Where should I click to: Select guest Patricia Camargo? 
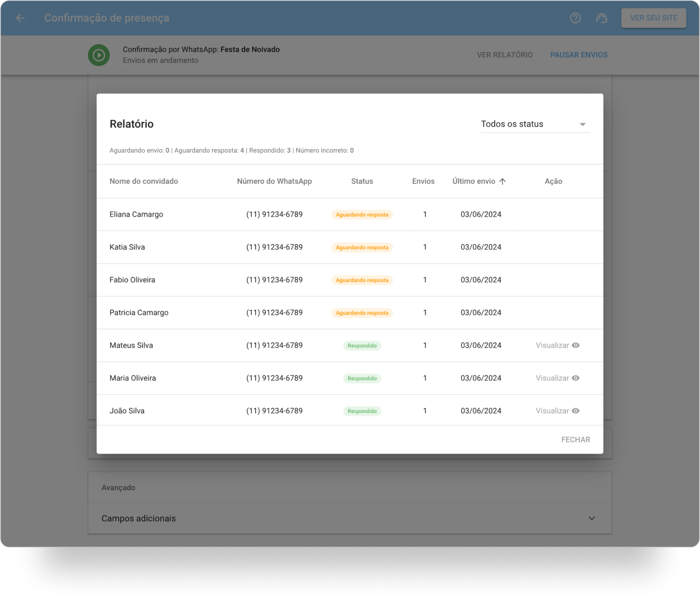tap(139, 313)
